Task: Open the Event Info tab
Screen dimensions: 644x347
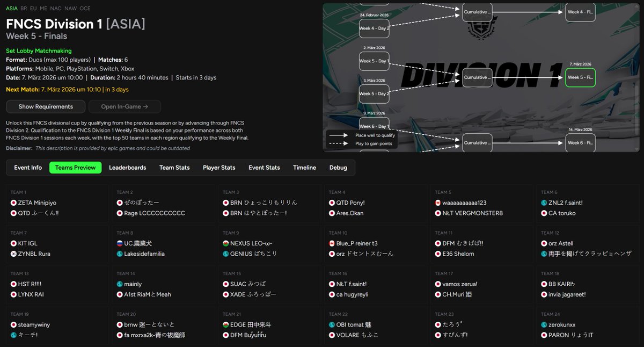Action: point(28,168)
